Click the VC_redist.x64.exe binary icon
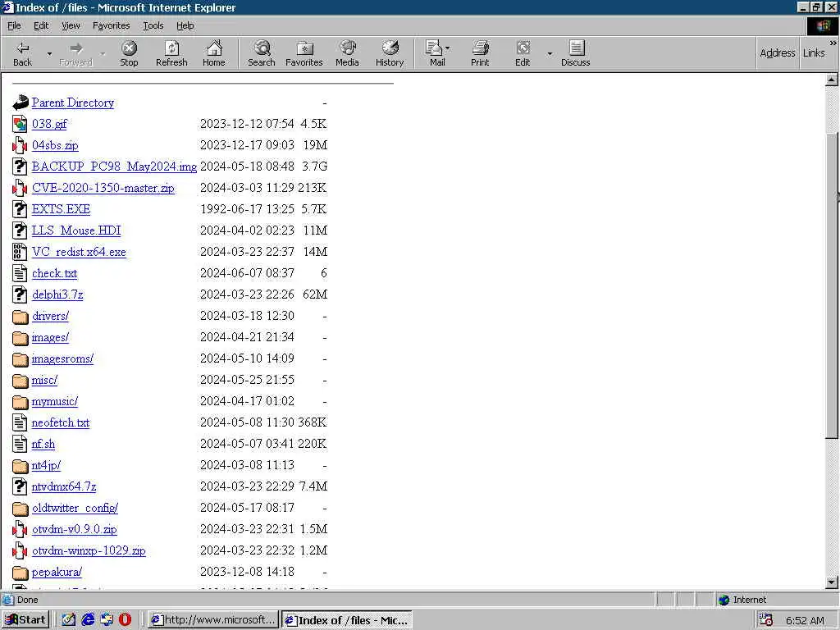Screen dimensions: 840x630 20,252
